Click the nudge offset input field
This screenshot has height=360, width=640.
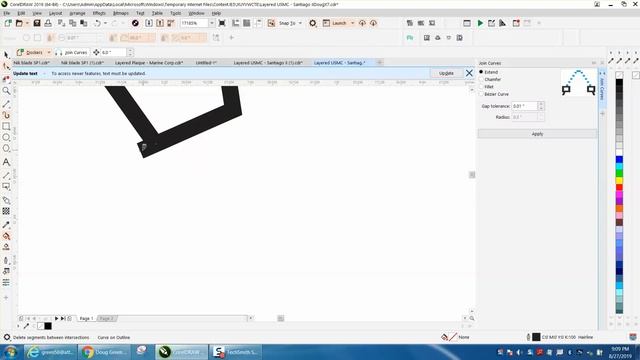click(113, 52)
